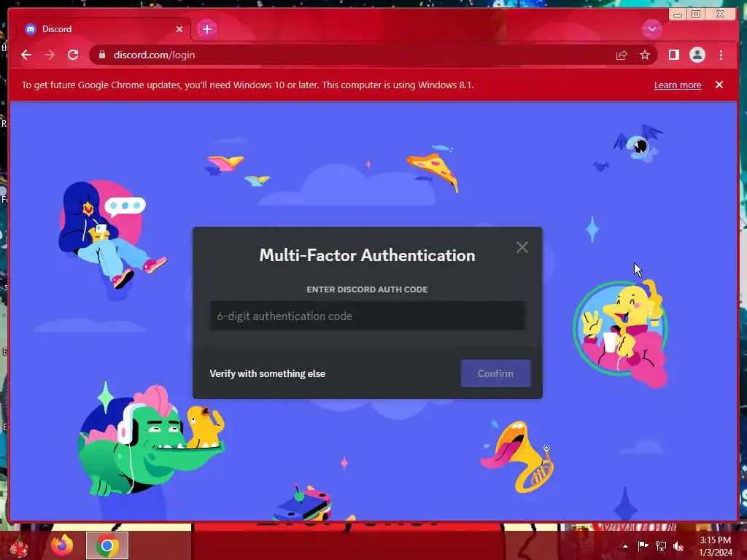View site information via the lock icon
The image size is (747, 560).
pos(102,55)
